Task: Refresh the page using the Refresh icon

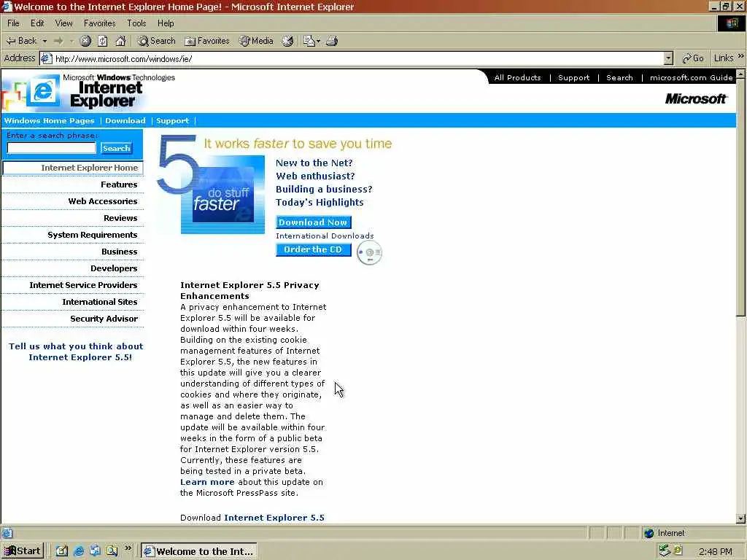Action: 103,41
